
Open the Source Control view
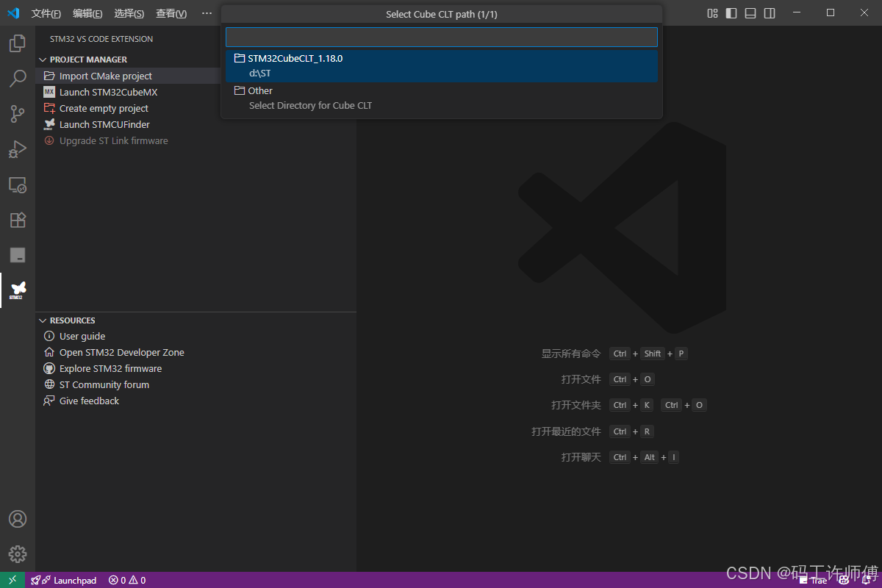click(x=18, y=114)
